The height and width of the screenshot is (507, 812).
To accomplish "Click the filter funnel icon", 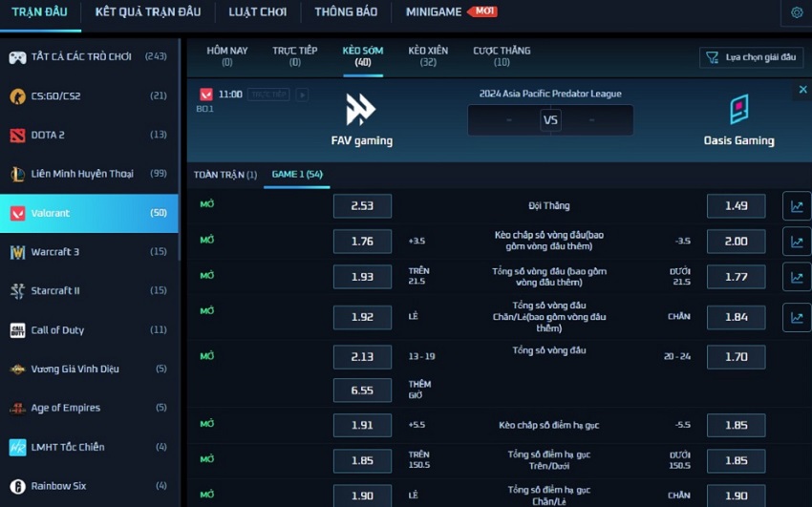I will coord(713,57).
